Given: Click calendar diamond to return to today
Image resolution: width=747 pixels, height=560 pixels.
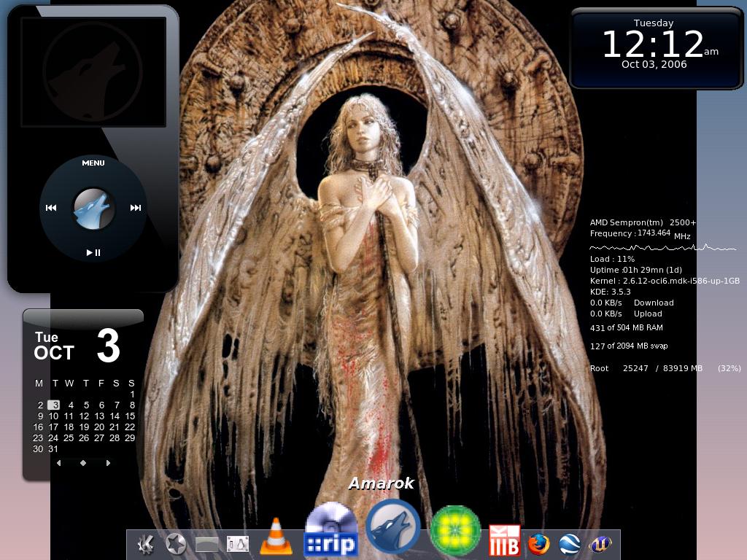Looking at the screenshot, I should pyautogui.click(x=83, y=463).
